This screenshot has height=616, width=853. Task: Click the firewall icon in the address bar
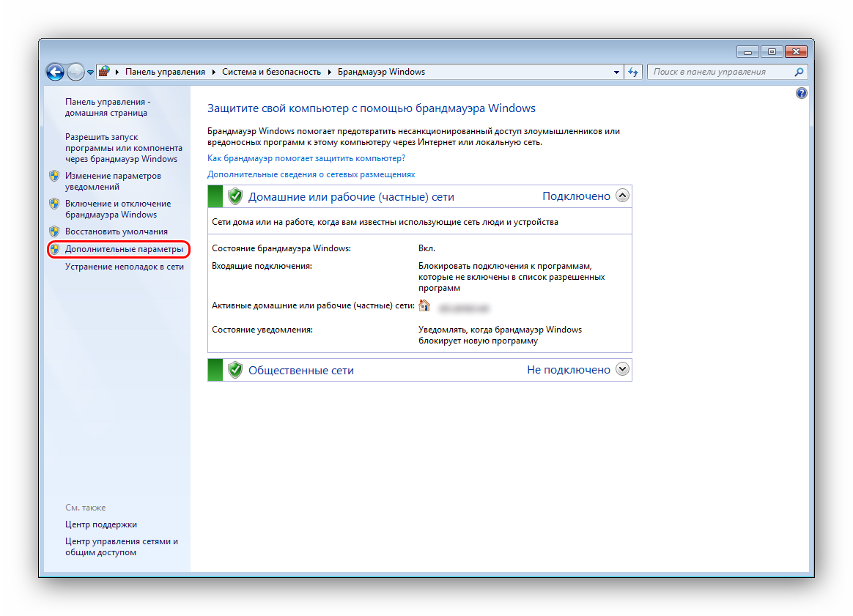pyautogui.click(x=105, y=71)
